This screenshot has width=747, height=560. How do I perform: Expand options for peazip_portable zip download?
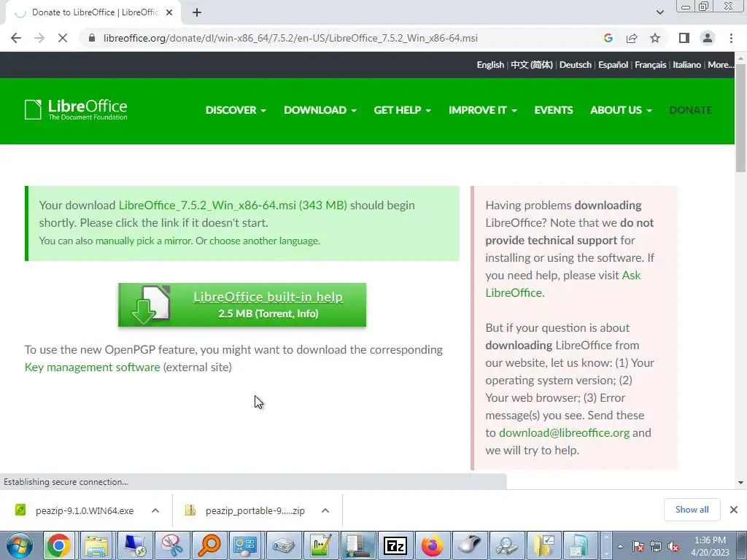pos(325,510)
